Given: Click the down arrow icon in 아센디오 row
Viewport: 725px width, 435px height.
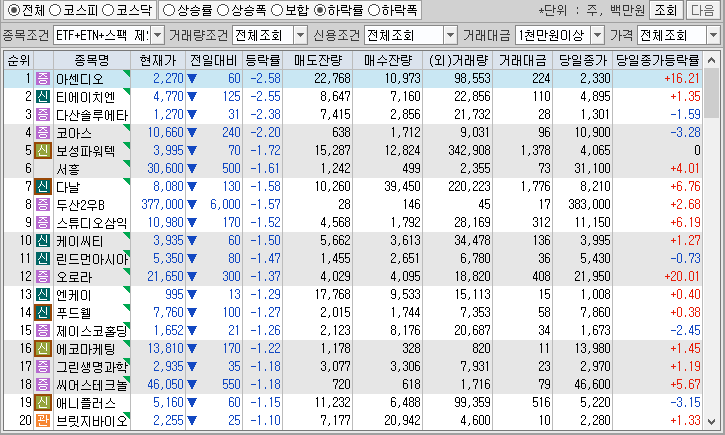Looking at the screenshot, I should pos(192,79).
